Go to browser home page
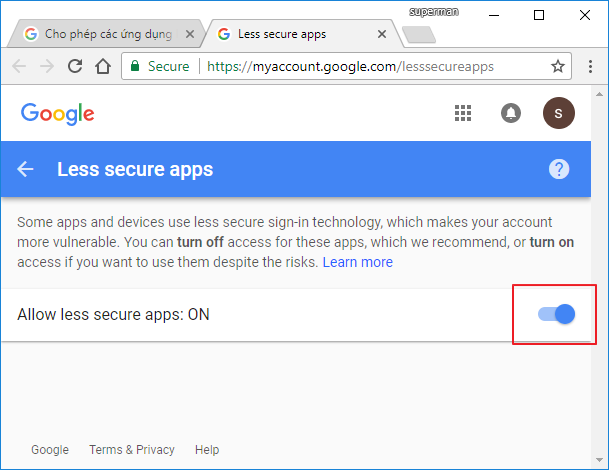The image size is (609, 470). (x=102, y=67)
